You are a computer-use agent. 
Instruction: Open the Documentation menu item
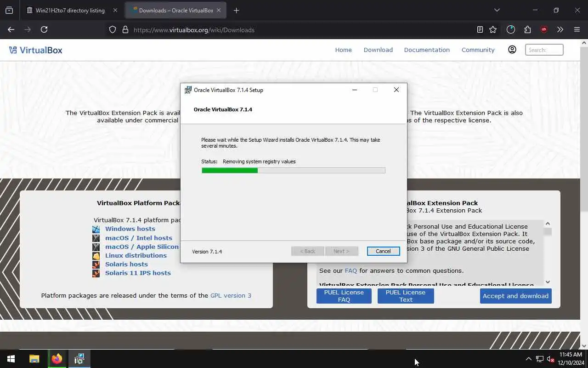pos(427,50)
